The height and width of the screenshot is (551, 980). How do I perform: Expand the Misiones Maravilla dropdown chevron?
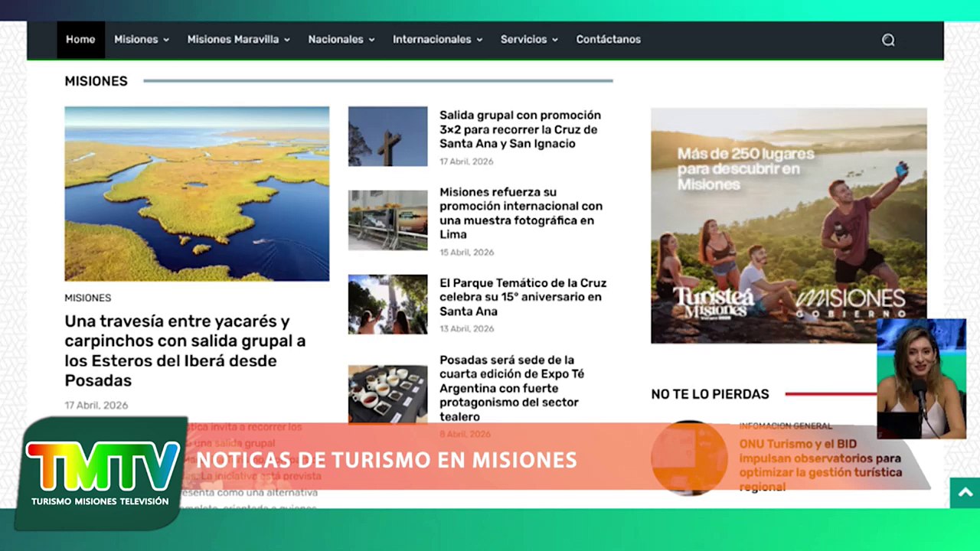tap(287, 40)
